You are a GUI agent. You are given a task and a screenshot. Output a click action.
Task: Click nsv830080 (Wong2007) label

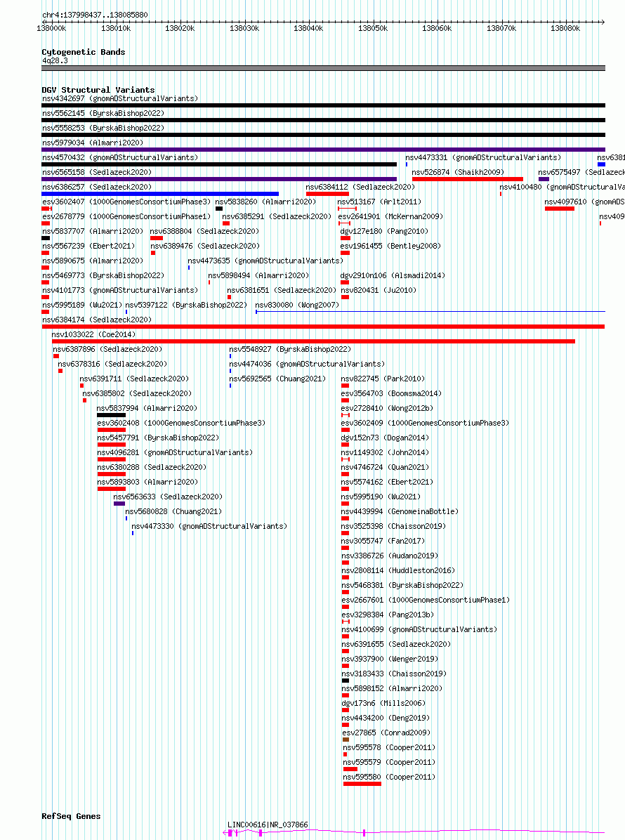(297, 305)
